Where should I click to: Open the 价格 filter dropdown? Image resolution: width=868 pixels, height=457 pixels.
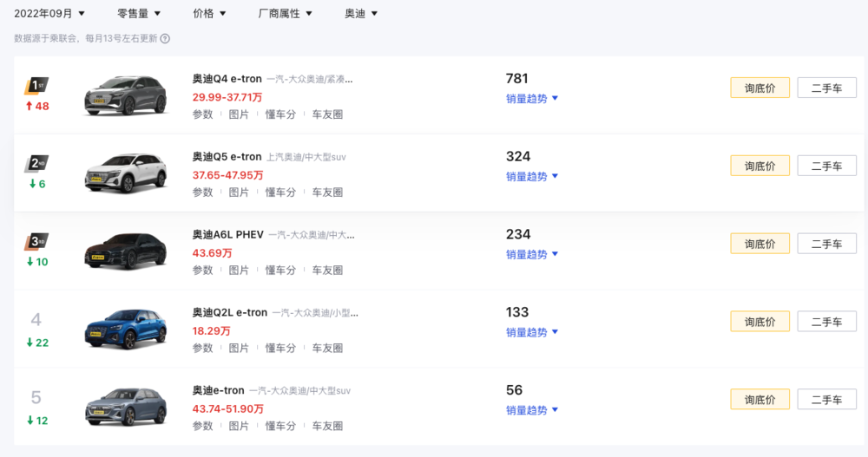point(209,13)
